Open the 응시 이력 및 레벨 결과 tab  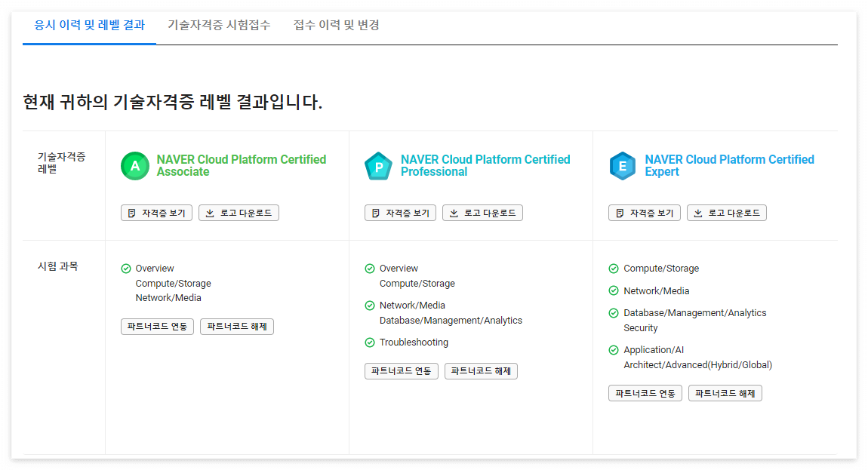click(x=89, y=25)
